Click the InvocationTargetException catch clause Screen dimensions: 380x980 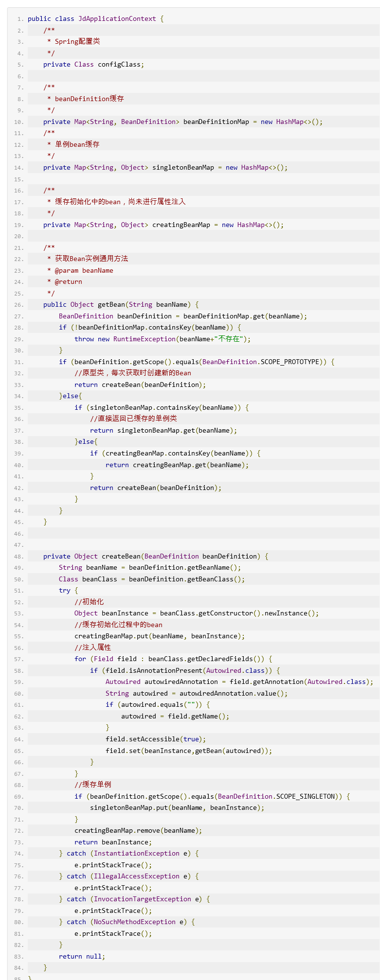134,899
